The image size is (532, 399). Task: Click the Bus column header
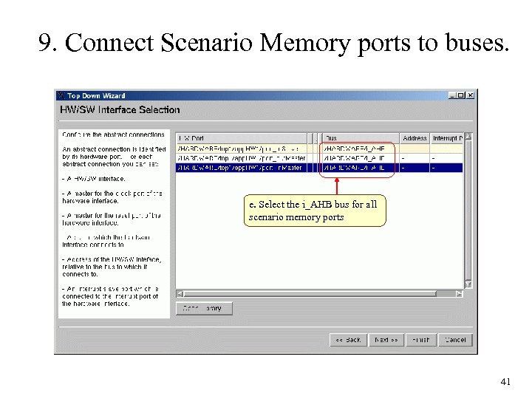(x=361, y=138)
